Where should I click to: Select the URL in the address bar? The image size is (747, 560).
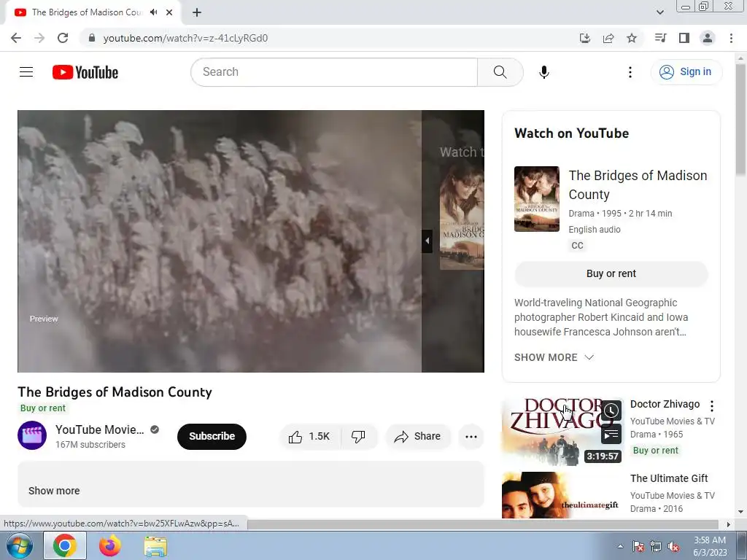tap(185, 38)
